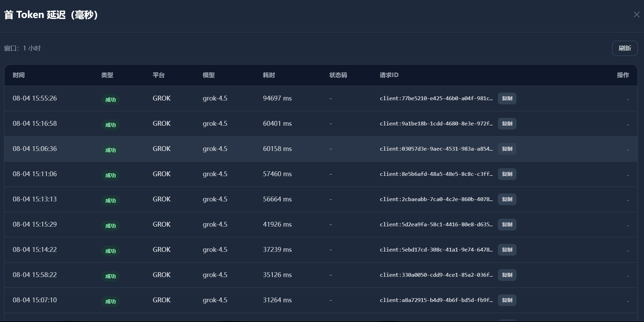Viewport: 644px width, 322px height.
Task: Select timestamp 08-04 15:06:36
Action: 35,149
